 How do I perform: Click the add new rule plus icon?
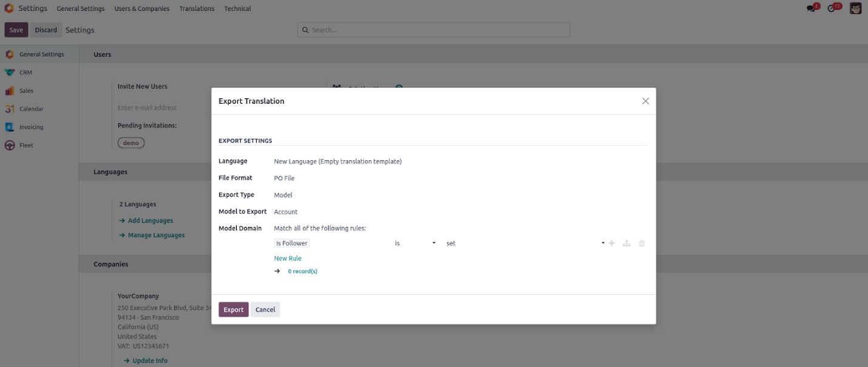(x=611, y=243)
